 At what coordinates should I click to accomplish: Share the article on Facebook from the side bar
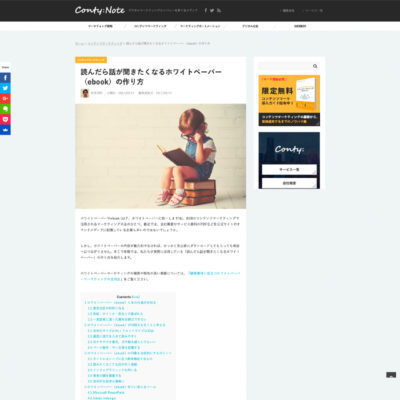(5, 78)
